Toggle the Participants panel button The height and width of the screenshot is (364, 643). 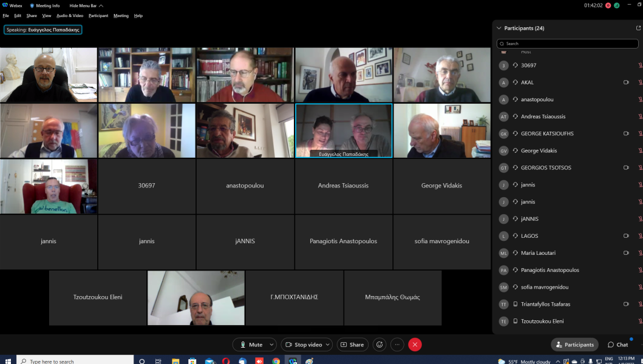pyautogui.click(x=574, y=345)
